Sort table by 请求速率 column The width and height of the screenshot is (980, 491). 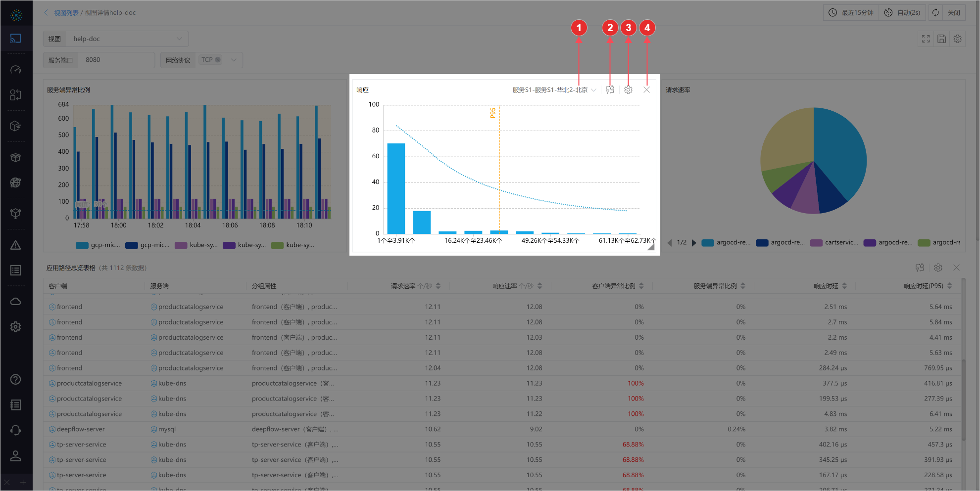438,286
